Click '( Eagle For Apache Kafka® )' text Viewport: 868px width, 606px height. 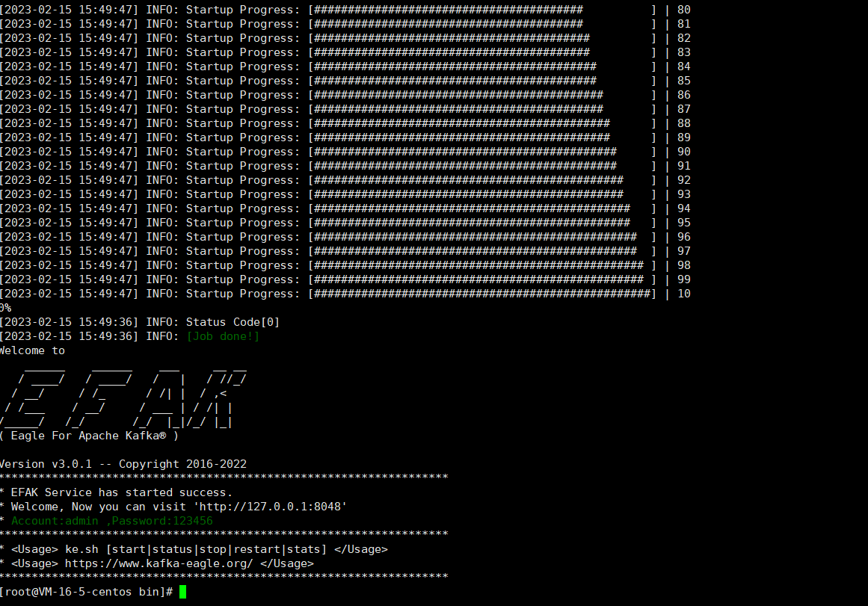click(x=89, y=436)
